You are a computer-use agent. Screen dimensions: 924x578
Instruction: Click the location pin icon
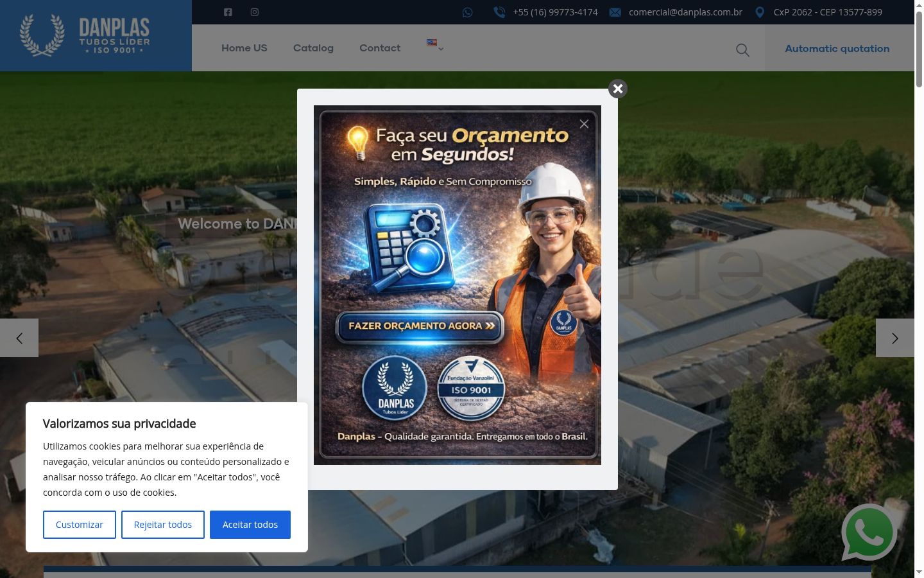pyautogui.click(x=760, y=12)
